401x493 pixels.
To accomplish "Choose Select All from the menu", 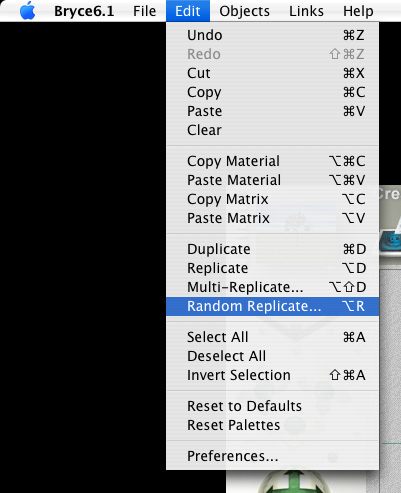I will (272, 337).
